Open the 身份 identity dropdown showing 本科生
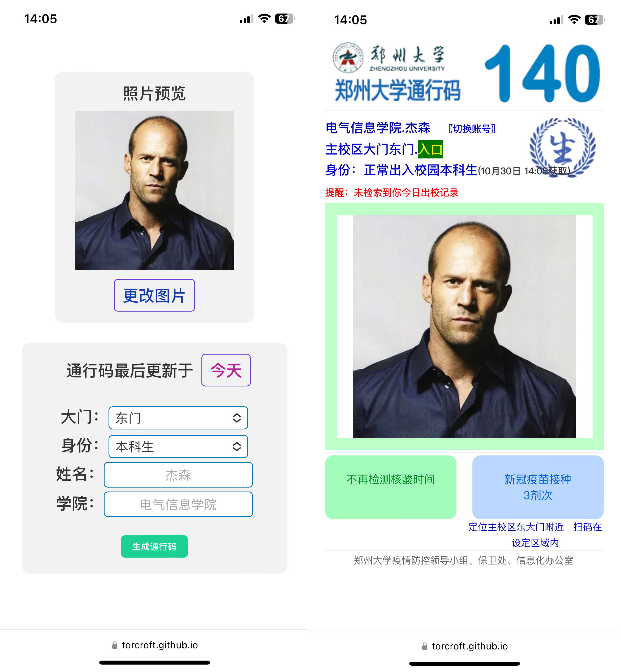The image size is (621, 672). click(178, 447)
